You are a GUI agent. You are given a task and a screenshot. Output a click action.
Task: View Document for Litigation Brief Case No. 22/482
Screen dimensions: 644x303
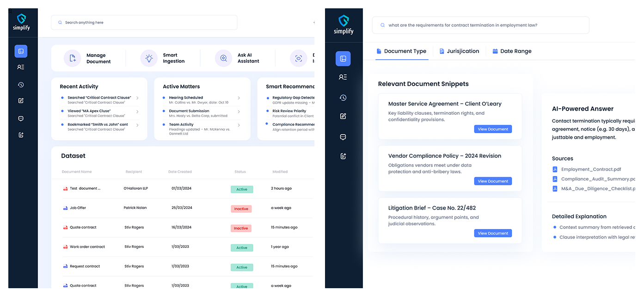coord(493,234)
